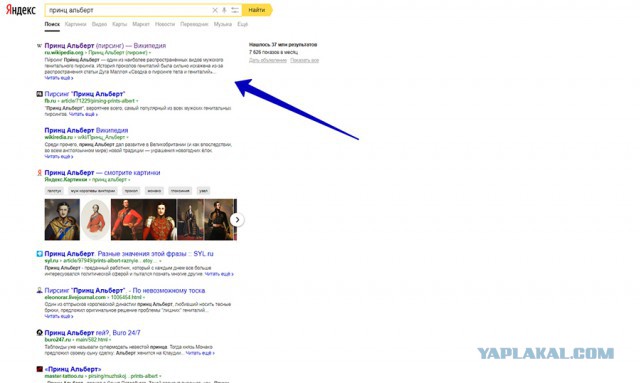The width and height of the screenshot is (640, 383).
Task: Click 'Читать ещё' under the ru.wikipedia.org result
Action: click(59, 78)
